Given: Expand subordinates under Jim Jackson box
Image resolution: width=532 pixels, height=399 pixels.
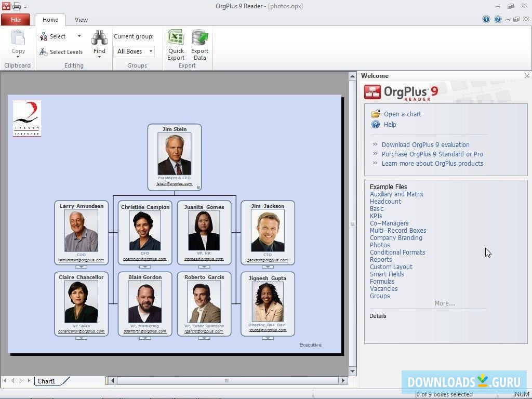Looking at the screenshot, I should [268, 267].
